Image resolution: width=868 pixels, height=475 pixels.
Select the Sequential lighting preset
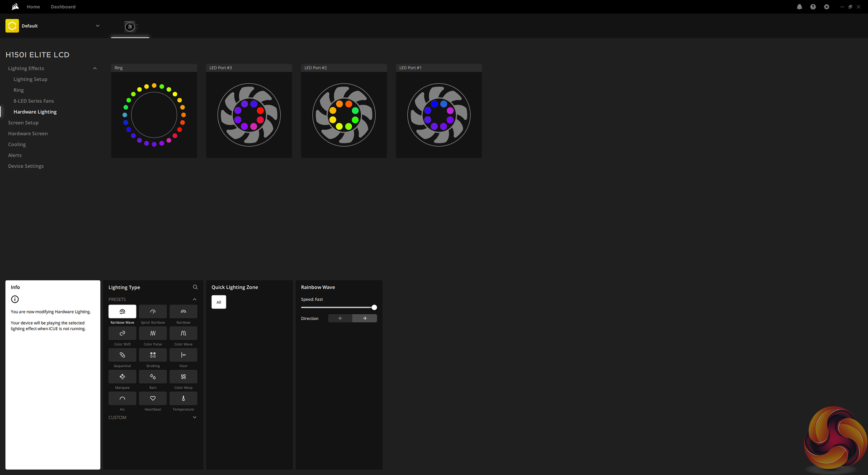pos(122,355)
